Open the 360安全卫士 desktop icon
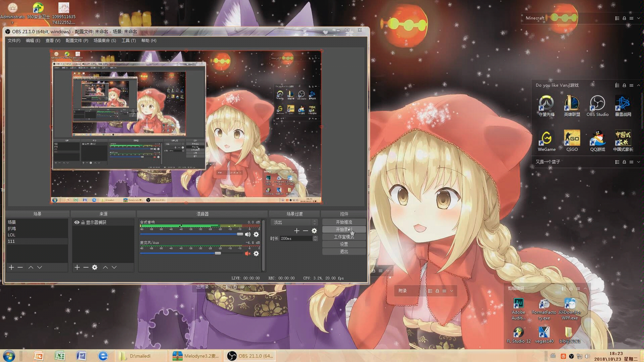Image resolution: width=644 pixels, height=362 pixels. 38,11
